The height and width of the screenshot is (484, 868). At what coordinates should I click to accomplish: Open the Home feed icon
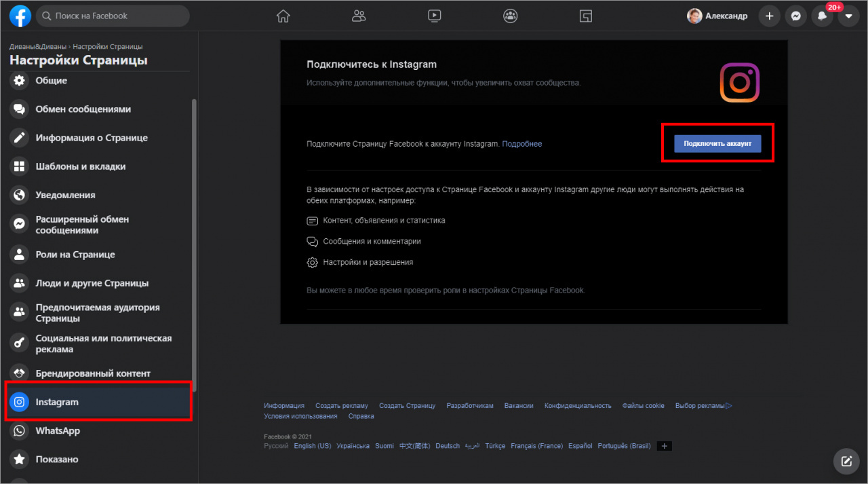[x=283, y=16]
